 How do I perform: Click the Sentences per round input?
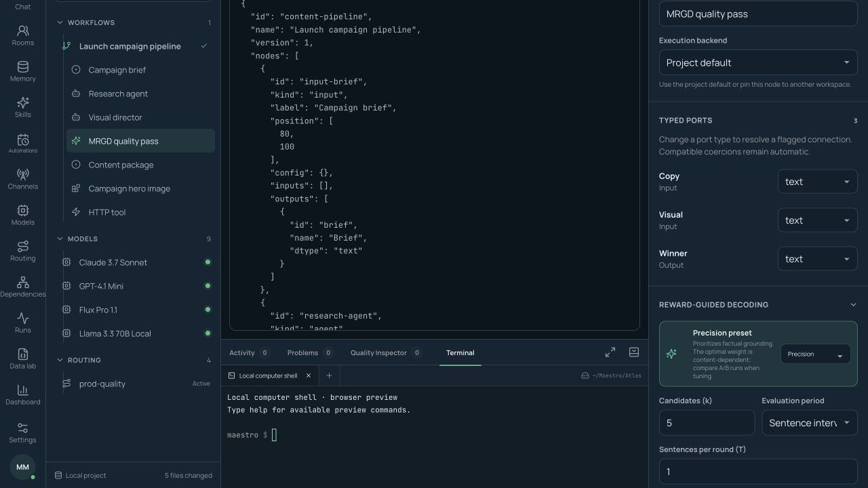tap(758, 472)
